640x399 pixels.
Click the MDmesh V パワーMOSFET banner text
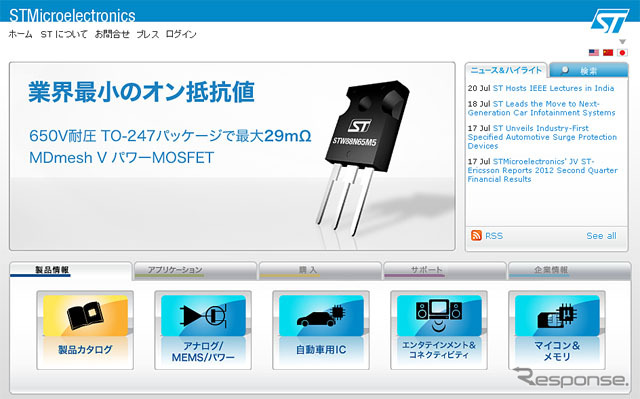click(x=122, y=158)
